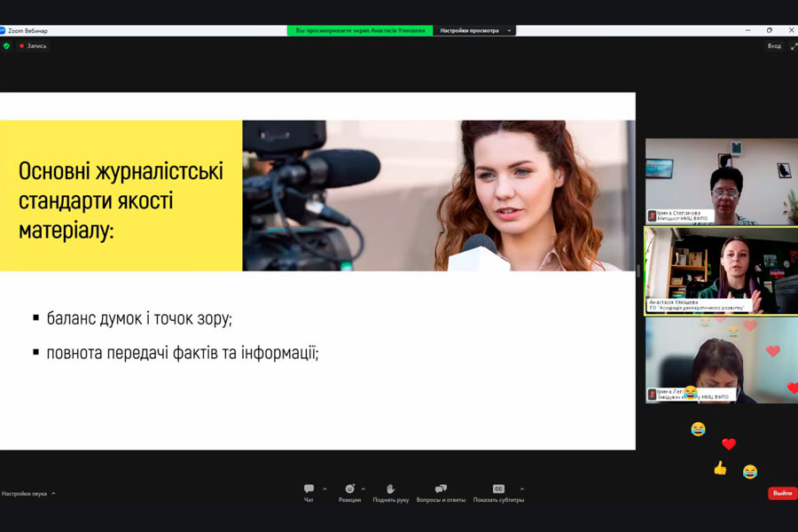Open the Q&A icon
The image size is (798, 532).
click(x=441, y=489)
